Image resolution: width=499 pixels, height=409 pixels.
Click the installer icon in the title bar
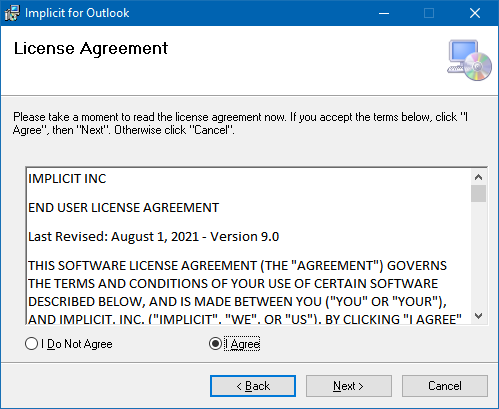pyautogui.click(x=12, y=13)
